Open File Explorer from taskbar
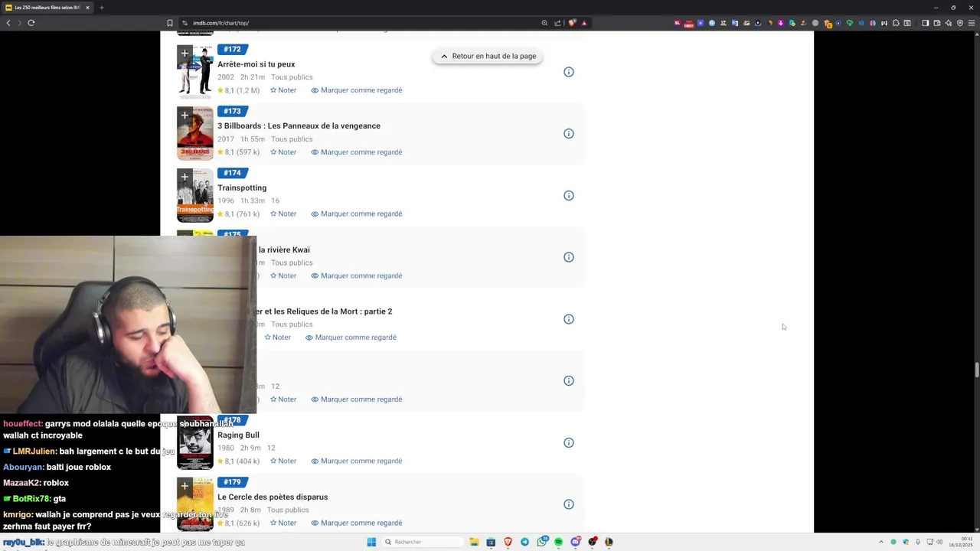 [x=474, y=542]
